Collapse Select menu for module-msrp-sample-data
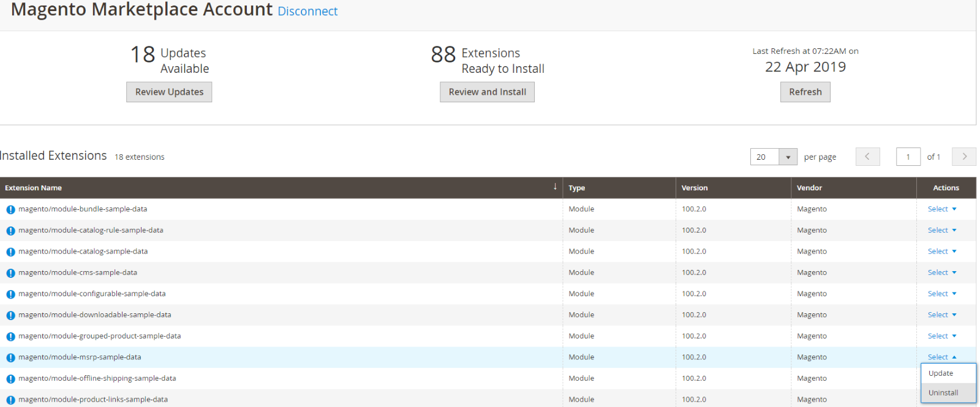 pyautogui.click(x=942, y=357)
